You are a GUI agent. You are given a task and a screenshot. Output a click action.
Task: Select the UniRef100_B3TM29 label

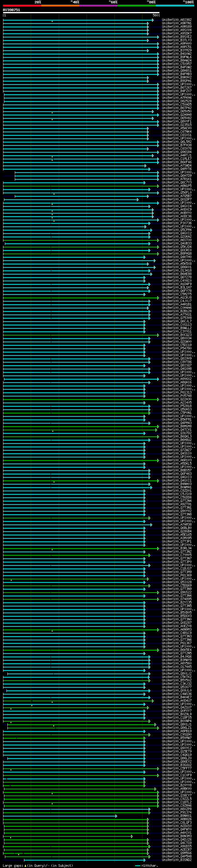click(x=177, y=50)
